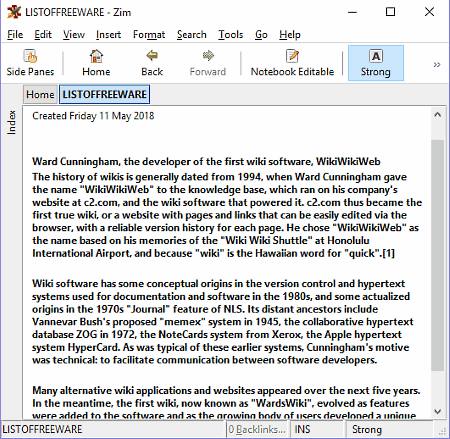The width and height of the screenshot is (450, 439).
Task: Navigate Back with the arrow icon
Action: pyautogui.click(x=152, y=63)
